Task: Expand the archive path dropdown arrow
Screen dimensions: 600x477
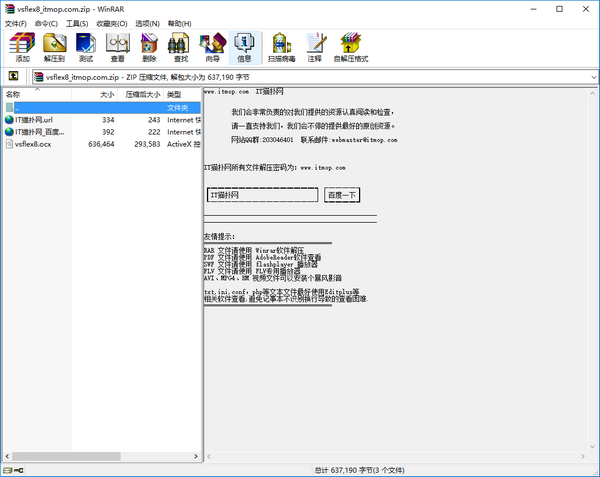Action: click(593, 77)
